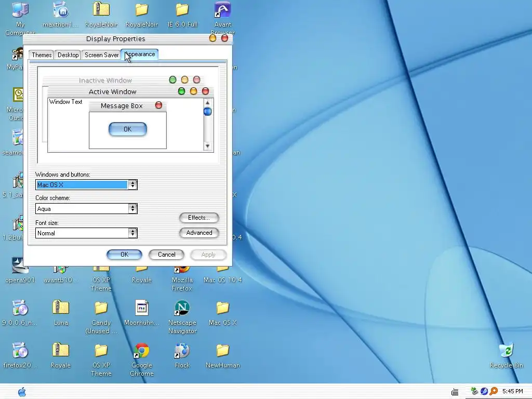532x399 pixels.
Task: Select the firefox20 installer icon
Action: click(x=20, y=351)
